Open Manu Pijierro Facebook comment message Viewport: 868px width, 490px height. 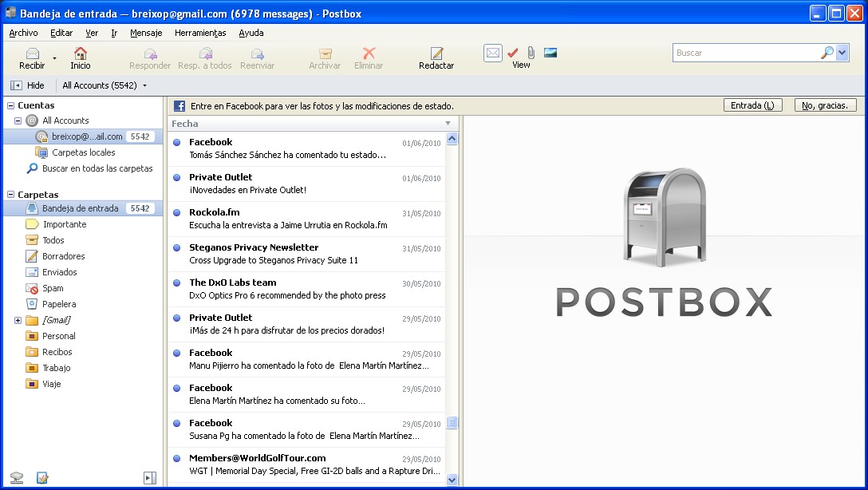[x=306, y=359]
